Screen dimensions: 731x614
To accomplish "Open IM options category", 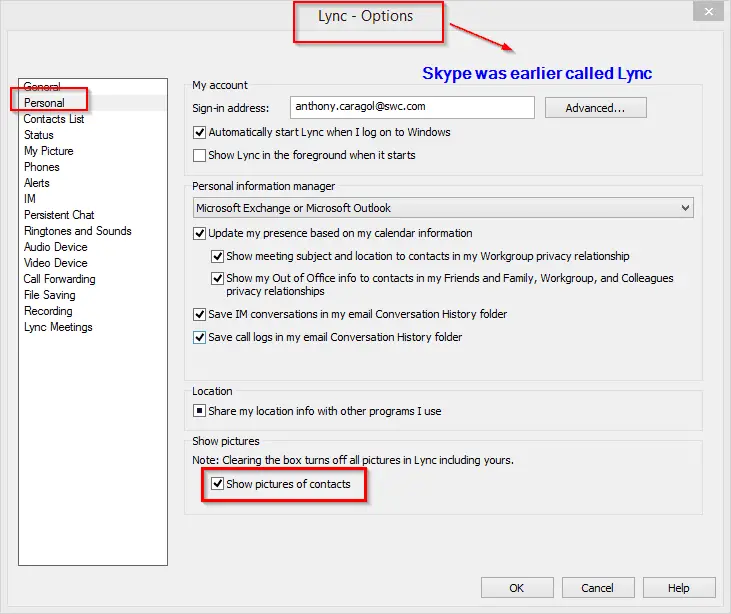I will tap(29, 199).
